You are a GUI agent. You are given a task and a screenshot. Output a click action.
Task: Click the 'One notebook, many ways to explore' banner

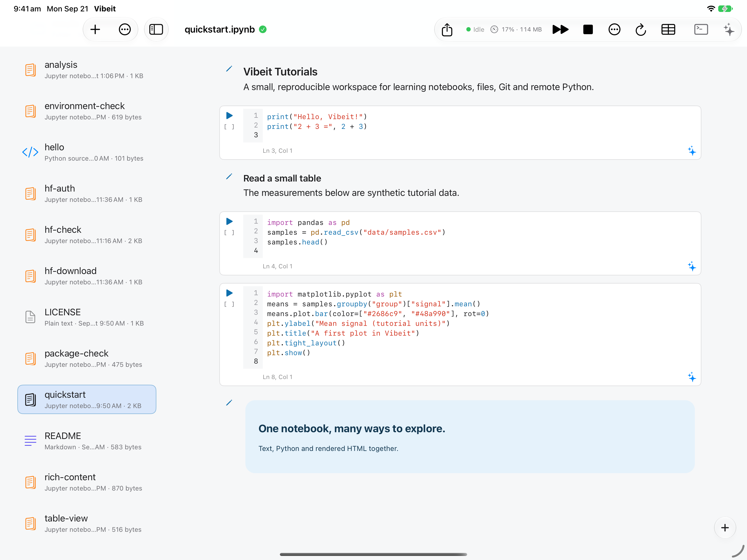tap(470, 437)
